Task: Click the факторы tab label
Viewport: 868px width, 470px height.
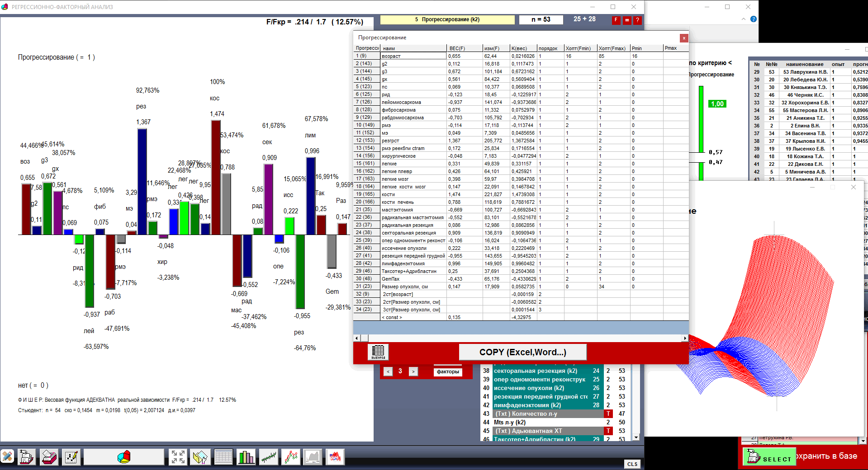Action: coord(448,371)
